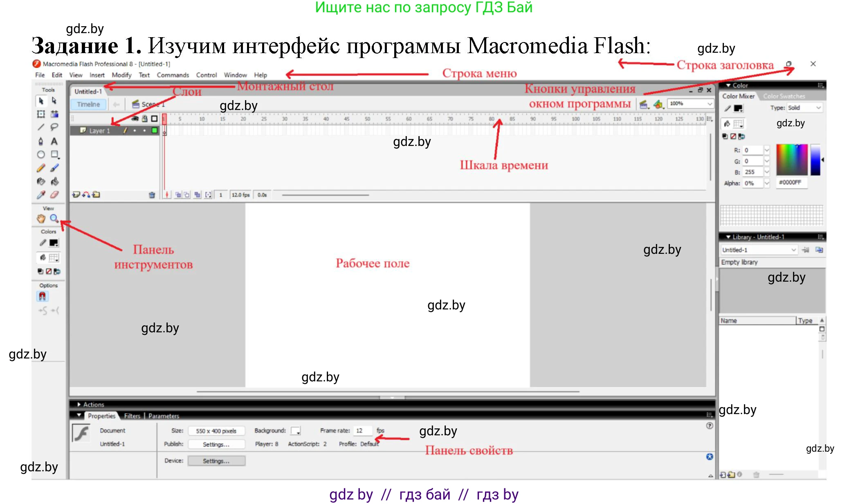The width and height of the screenshot is (849, 504).
Task: Select the Lasso tool
Action: pyautogui.click(x=54, y=127)
